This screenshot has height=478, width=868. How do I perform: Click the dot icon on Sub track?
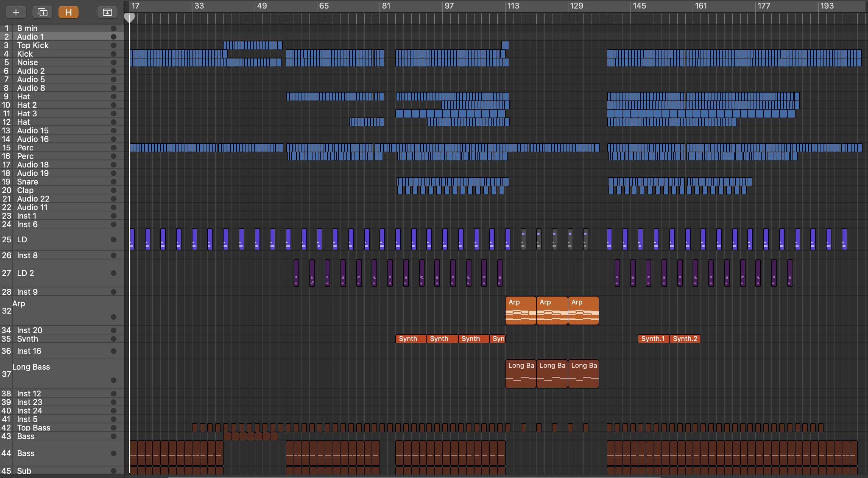pos(114,471)
